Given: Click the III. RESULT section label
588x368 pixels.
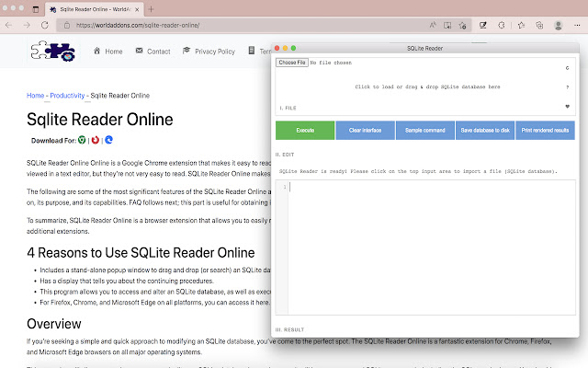Looking at the screenshot, I should point(289,329).
